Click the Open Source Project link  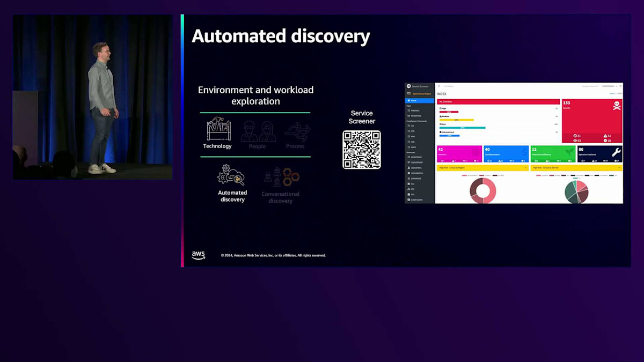point(422,94)
